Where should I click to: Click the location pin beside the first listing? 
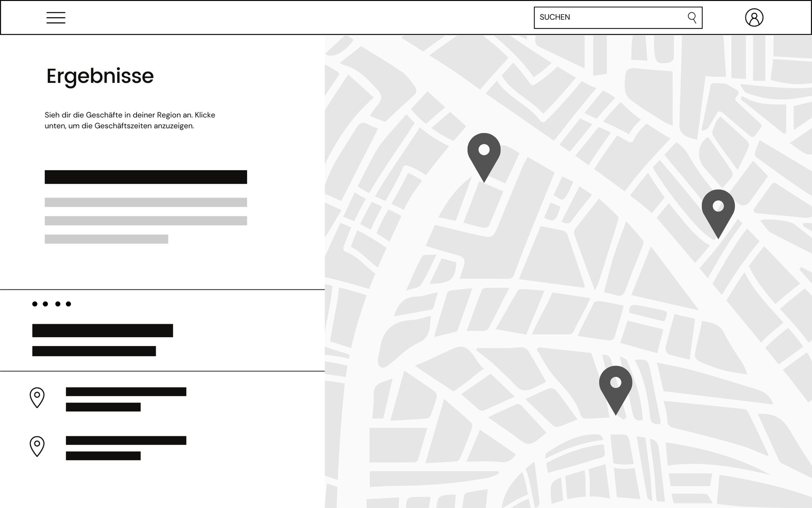coord(37,397)
